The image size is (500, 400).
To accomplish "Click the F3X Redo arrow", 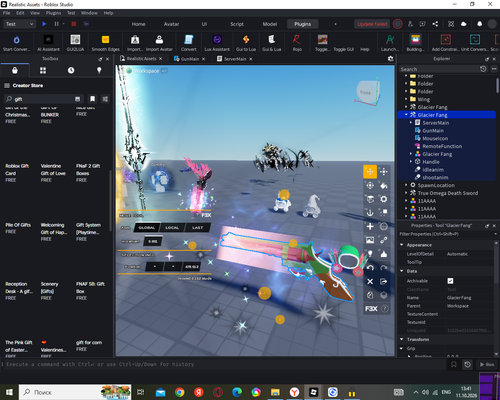I will click(x=384, y=268).
